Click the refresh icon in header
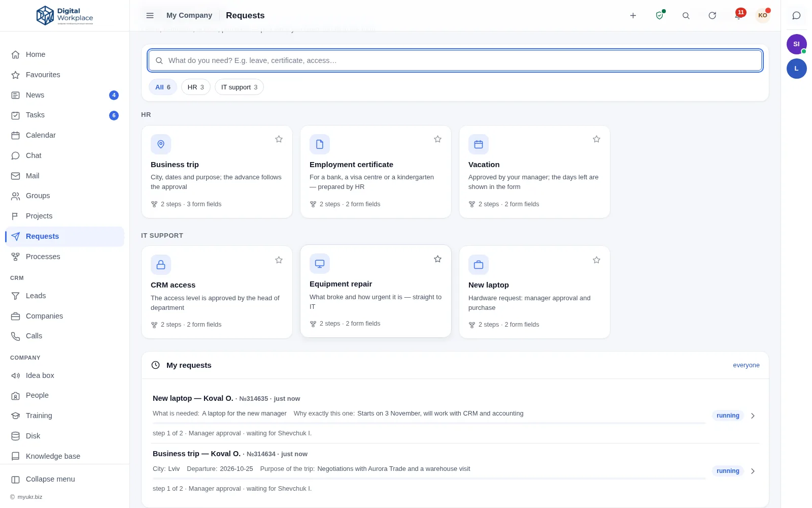The width and height of the screenshot is (812, 508). click(712, 15)
